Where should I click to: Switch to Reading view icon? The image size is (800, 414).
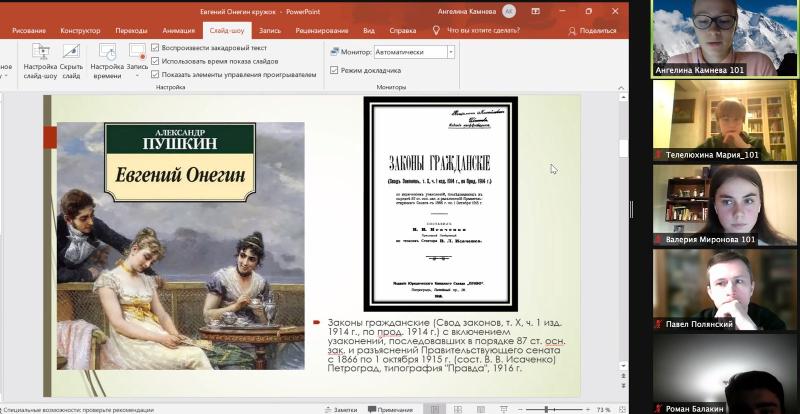(481, 409)
